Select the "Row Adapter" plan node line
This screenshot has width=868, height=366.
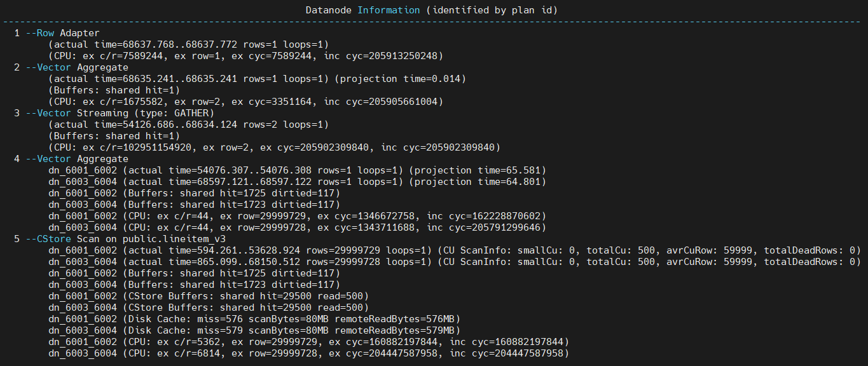[x=68, y=33]
